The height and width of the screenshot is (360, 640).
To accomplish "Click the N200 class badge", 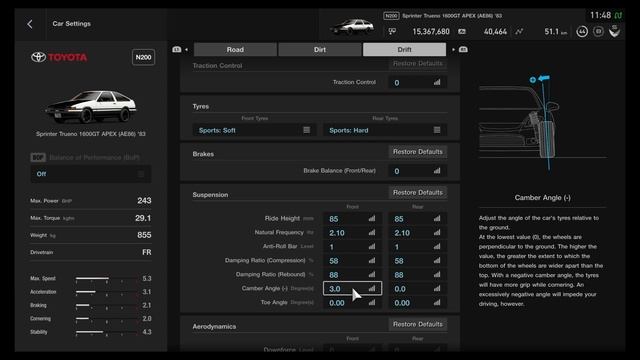I will click(x=143, y=57).
